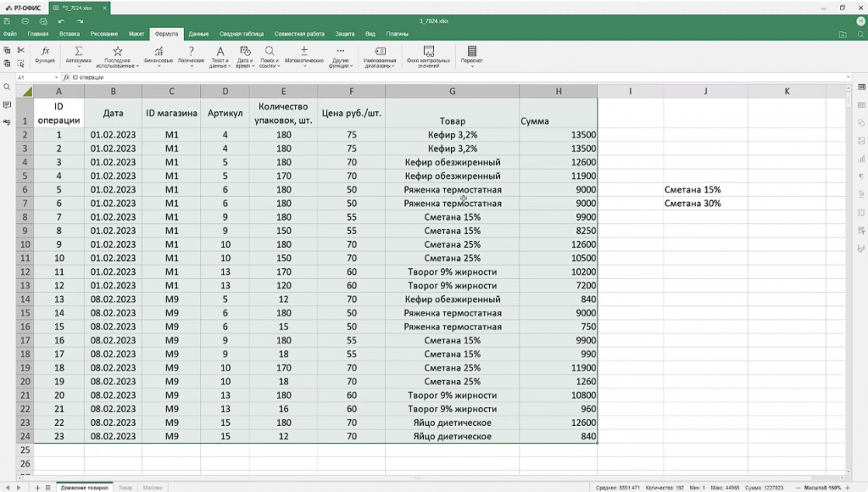868x492 pixels.
Task: Expand the Пересчет dropdown
Action: pos(471,66)
